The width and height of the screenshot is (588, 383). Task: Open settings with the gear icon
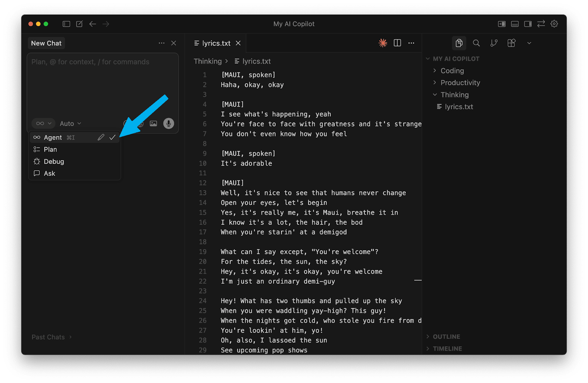pyautogui.click(x=554, y=24)
